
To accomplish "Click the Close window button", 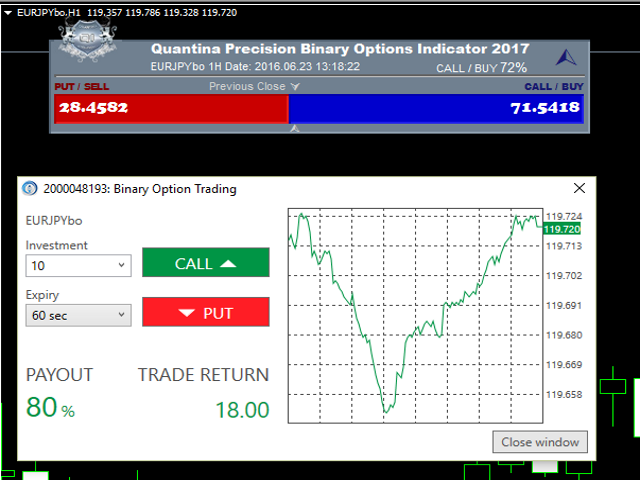I will (x=540, y=442).
